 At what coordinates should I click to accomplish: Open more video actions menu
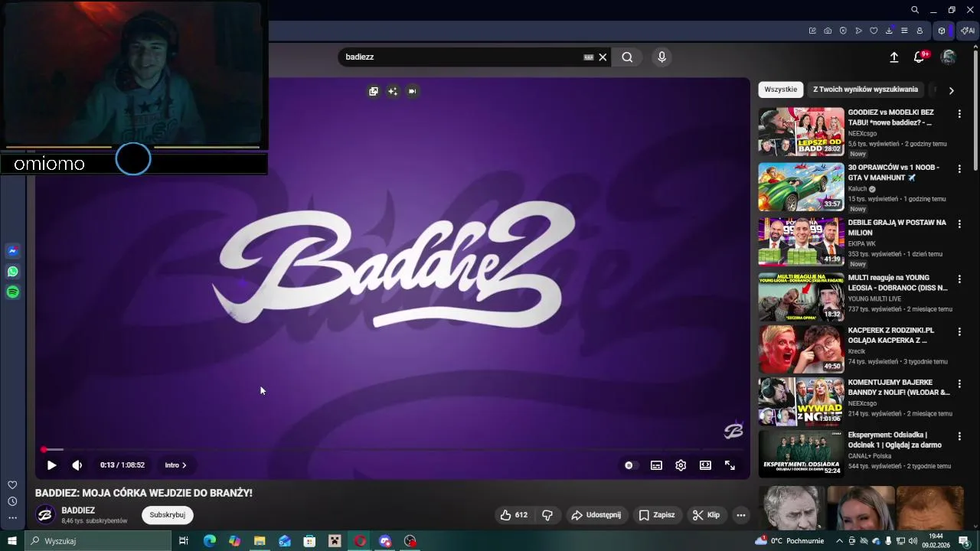coord(740,515)
